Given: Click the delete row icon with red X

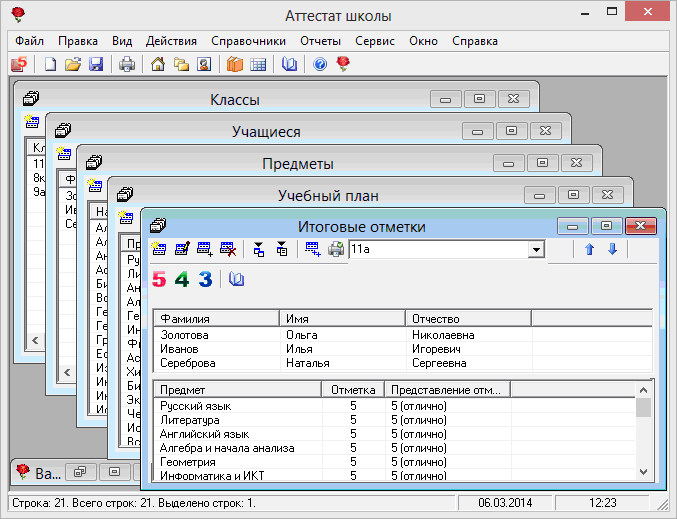Looking at the screenshot, I should tap(227, 249).
